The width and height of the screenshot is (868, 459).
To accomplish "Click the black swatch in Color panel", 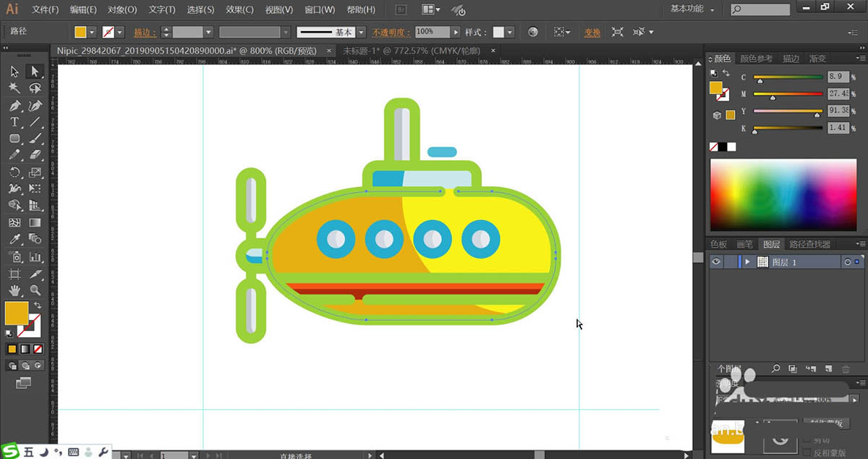I will (723, 147).
